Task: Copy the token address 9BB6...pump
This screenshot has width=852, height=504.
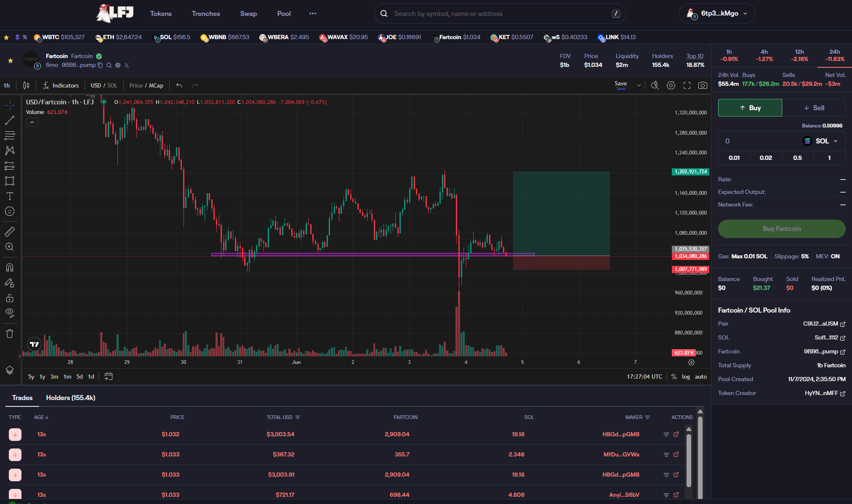Action: coord(100,65)
